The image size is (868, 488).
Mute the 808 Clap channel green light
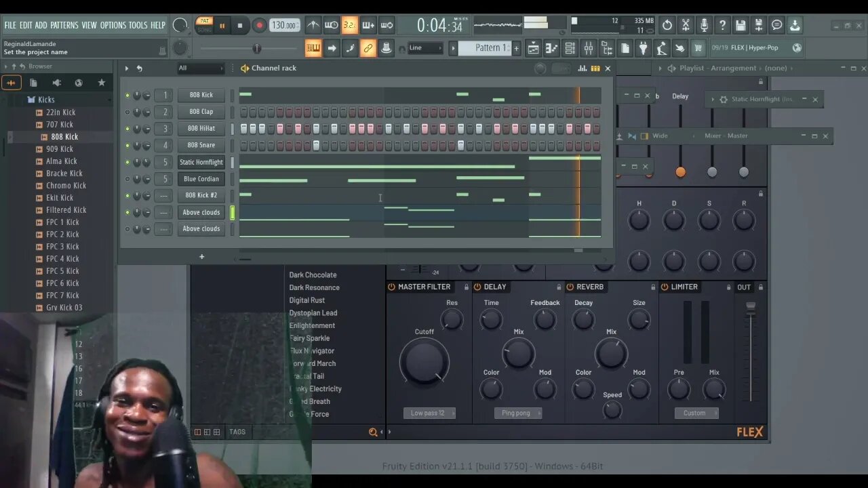coord(127,113)
